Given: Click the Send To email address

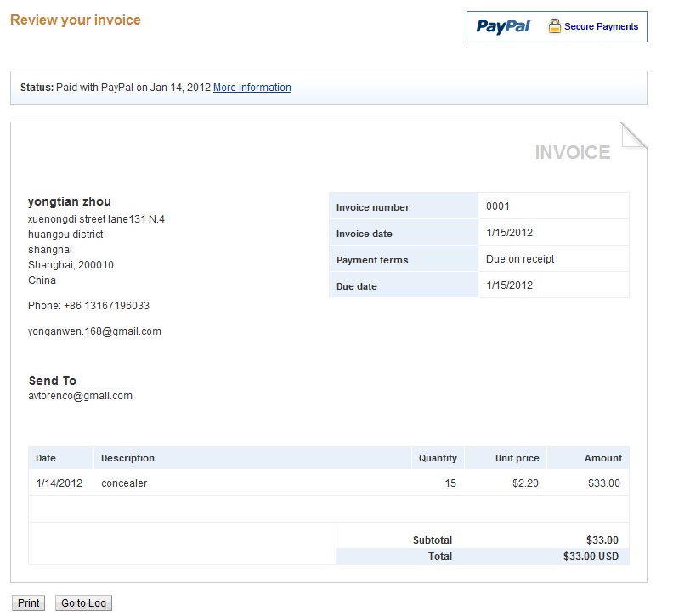Looking at the screenshot, I should (81, 396).
